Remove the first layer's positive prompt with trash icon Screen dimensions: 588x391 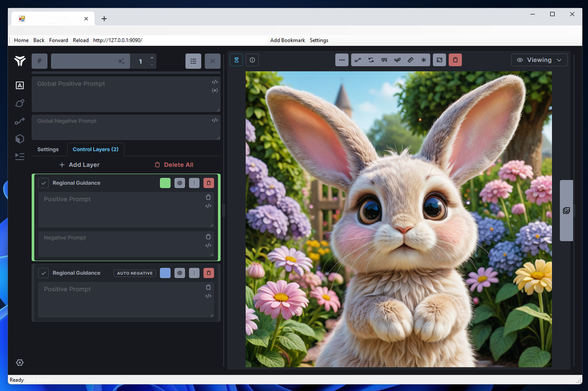coord(208,197)
